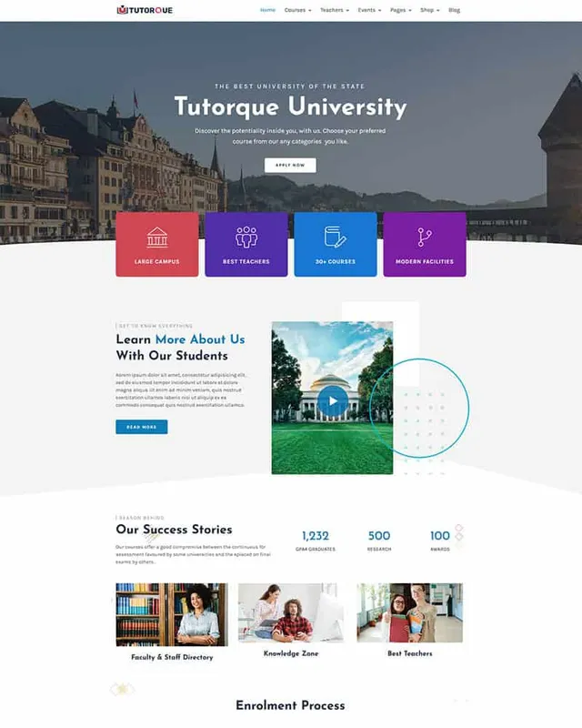Select the Best Teachers people icon

coord(246,237)
